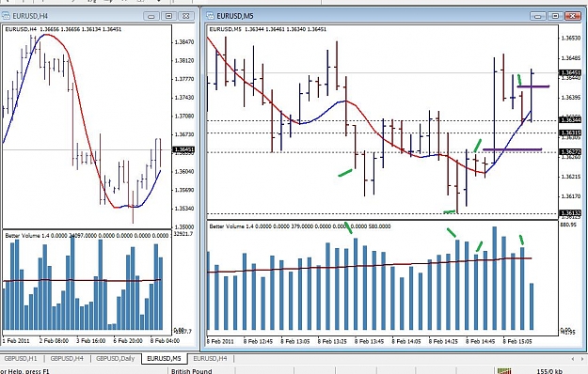Image resolution: width=588 pixels, height=374 pixels.
Task: Click the 1.38470 price on the H4 scale
Action: [184, 42]
